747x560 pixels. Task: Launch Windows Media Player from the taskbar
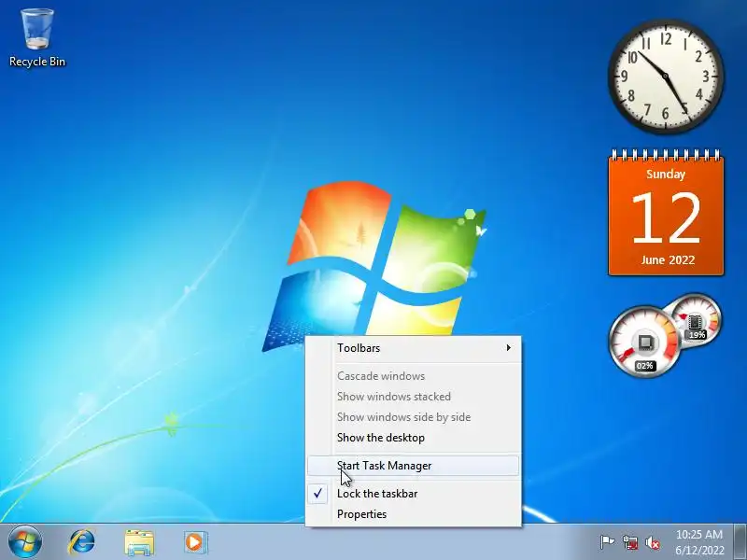coord(195,542)
